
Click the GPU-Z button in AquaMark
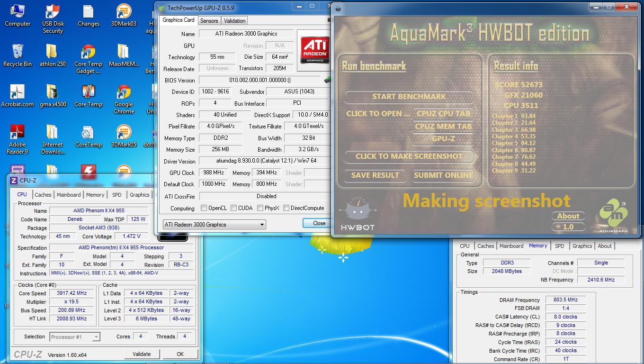443,138
